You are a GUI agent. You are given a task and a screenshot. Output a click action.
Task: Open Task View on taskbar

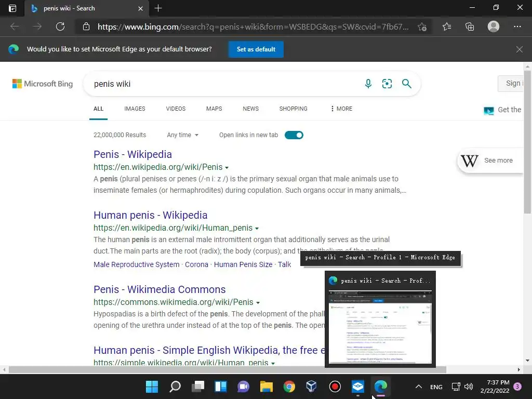[198, 387]
